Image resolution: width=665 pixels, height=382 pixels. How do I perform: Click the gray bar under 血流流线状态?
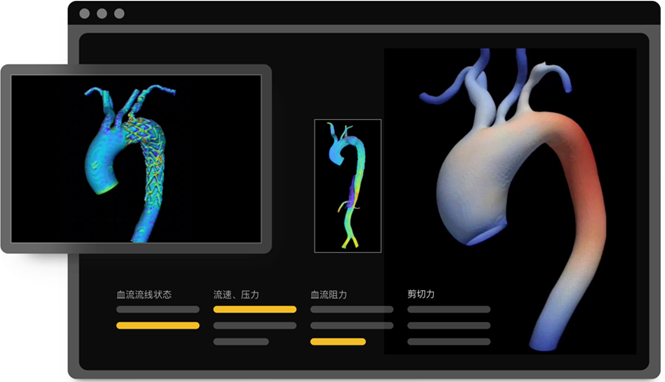(x=158, y=310)
